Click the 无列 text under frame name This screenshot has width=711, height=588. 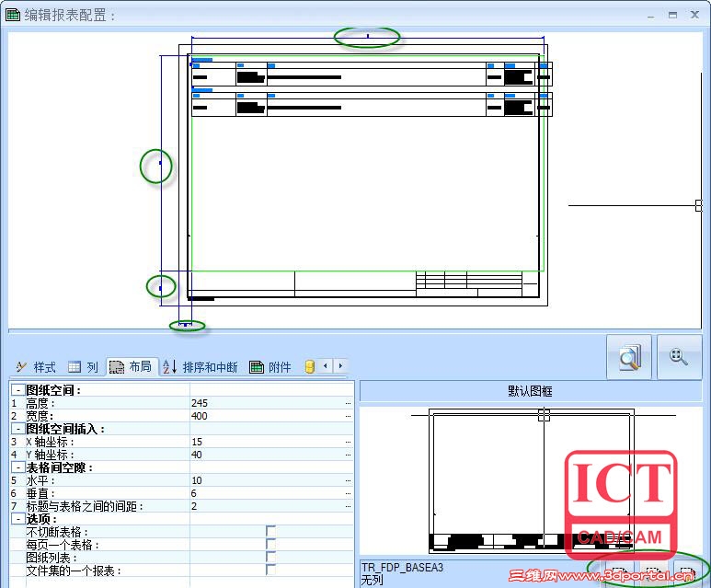click(x=373, y=580)
